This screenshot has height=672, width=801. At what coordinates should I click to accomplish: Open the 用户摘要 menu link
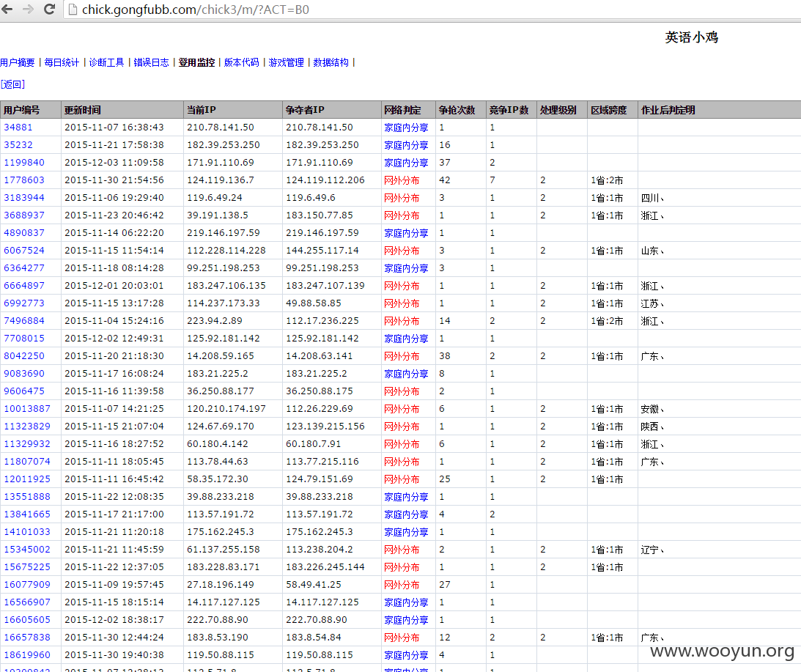click(18, 62)
